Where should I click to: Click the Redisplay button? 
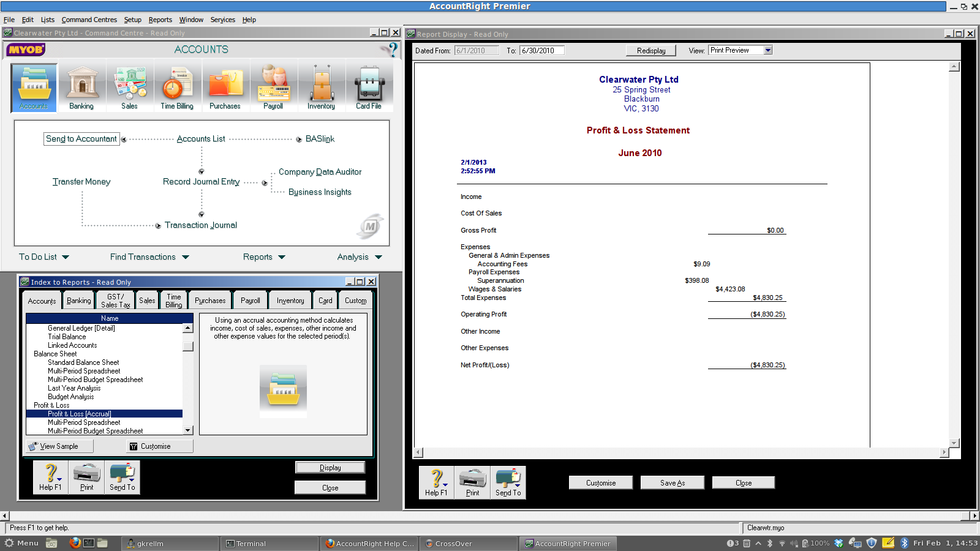point(651,51)
